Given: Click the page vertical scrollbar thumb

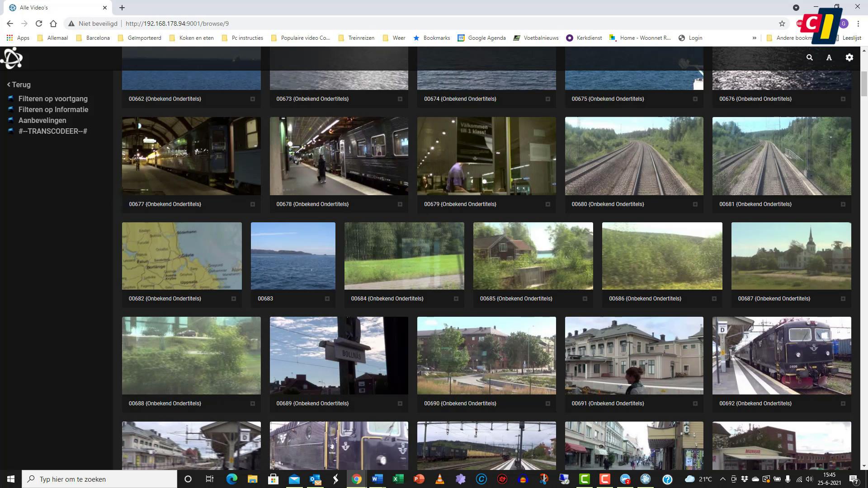Looking at the screenshot, I should (864, 84).
